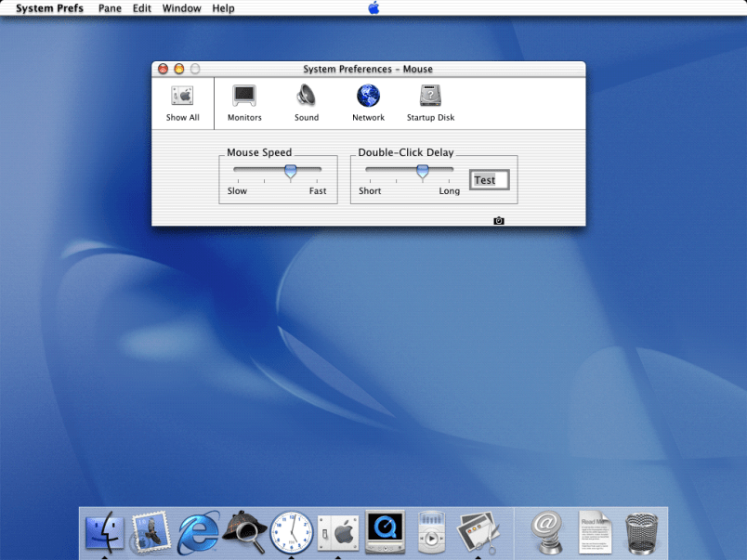This screenshot has height=560, width=747.
Task: Click the Mouse Speed slider thumb
Action: coord(291,171)
